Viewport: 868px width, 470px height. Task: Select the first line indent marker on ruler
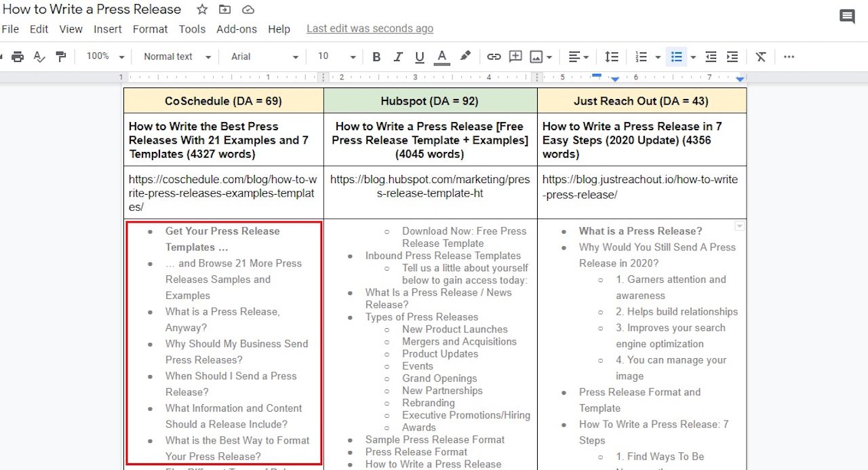pyautogui.click(x=597, y=75)
